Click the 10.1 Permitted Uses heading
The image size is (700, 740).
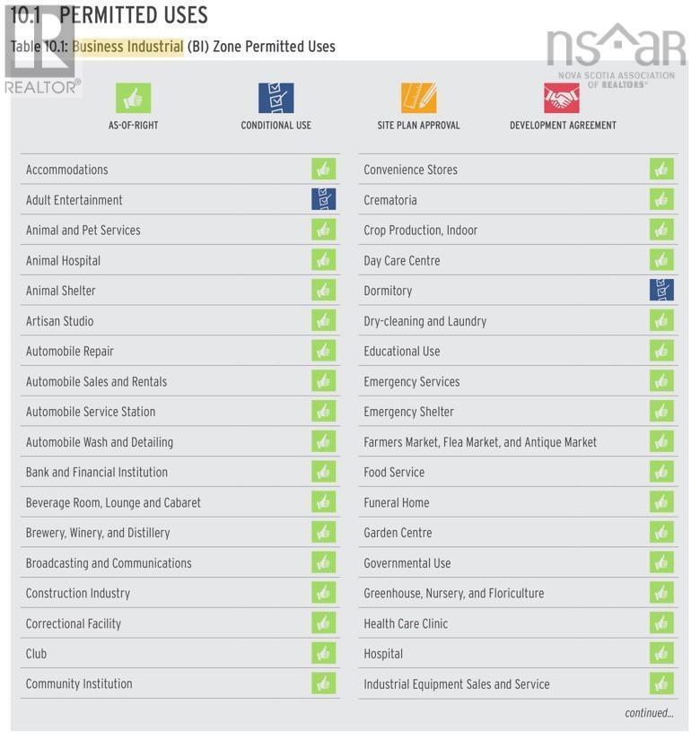pos(109,15)
